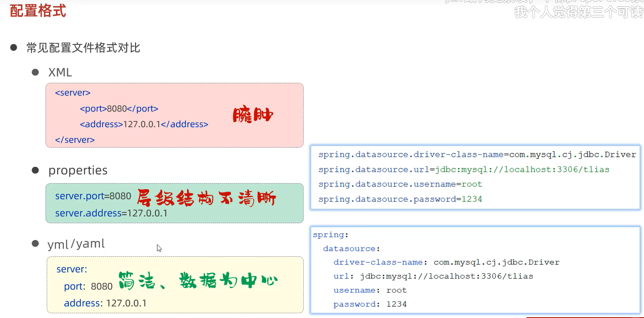
Task: Click the "<server>" opening tag line
Action: click(73, 93)
